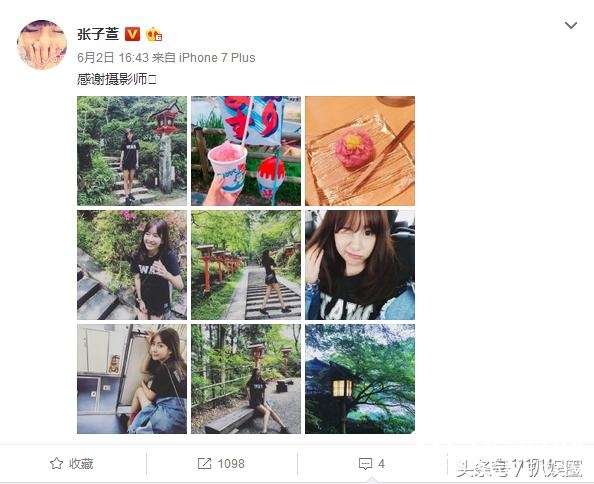Click the iPhone 7 Plus source link

217,58
